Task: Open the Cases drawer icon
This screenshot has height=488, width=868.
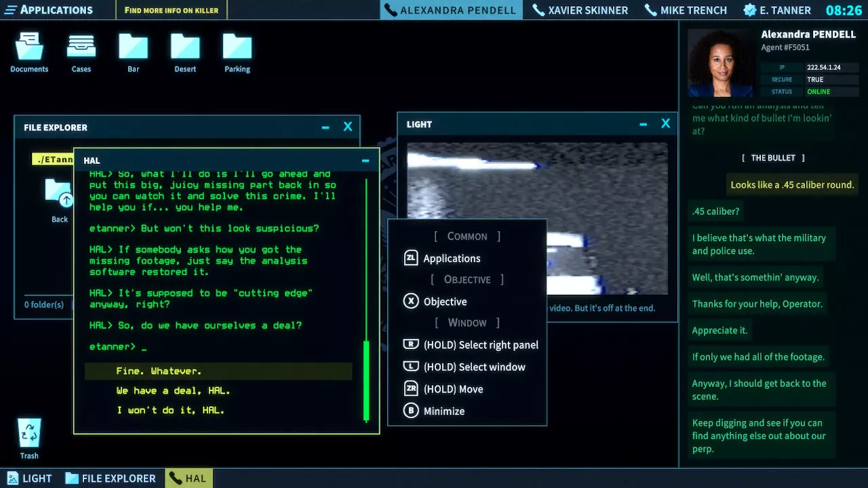Action: pos(81,47)
